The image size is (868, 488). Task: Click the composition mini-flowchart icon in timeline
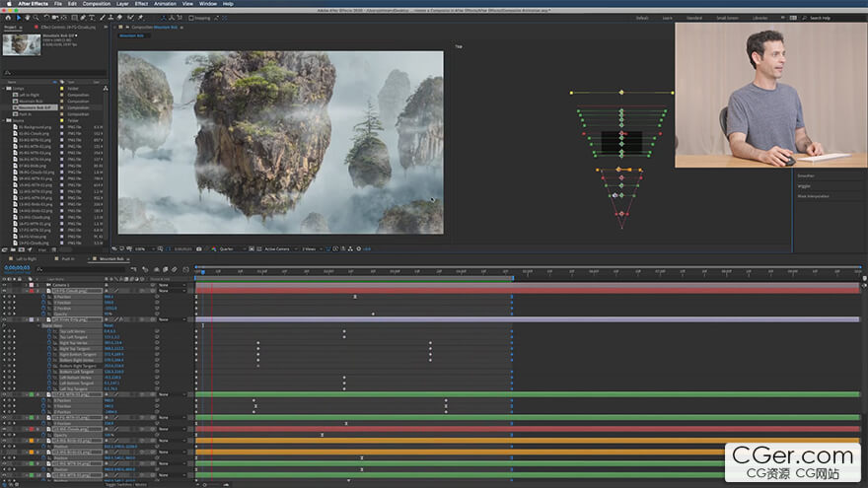pyautogui.click(x=134, y=269)
